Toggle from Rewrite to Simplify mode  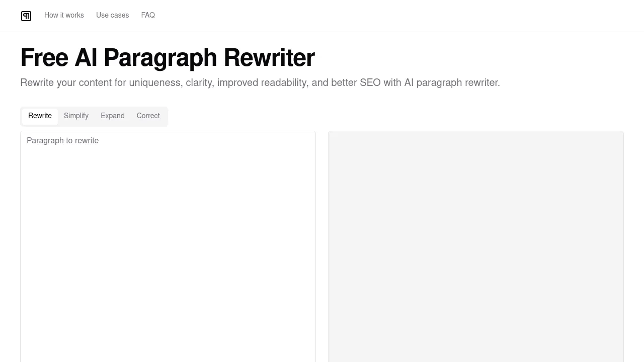(76, 116)
